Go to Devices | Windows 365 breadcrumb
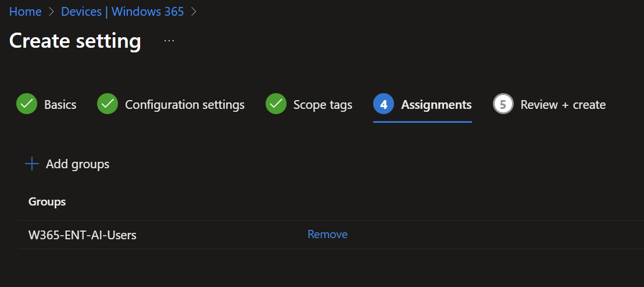 (x=122, y=12)
